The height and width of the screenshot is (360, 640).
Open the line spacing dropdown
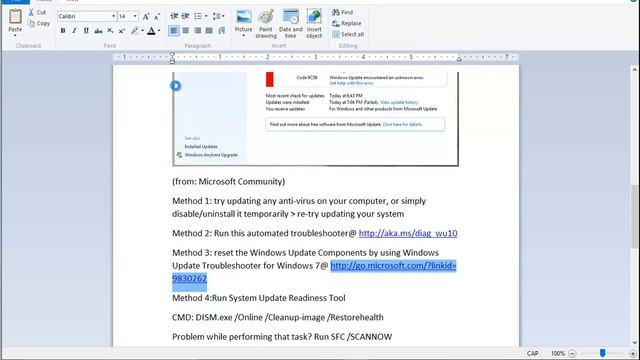[218, 16]
